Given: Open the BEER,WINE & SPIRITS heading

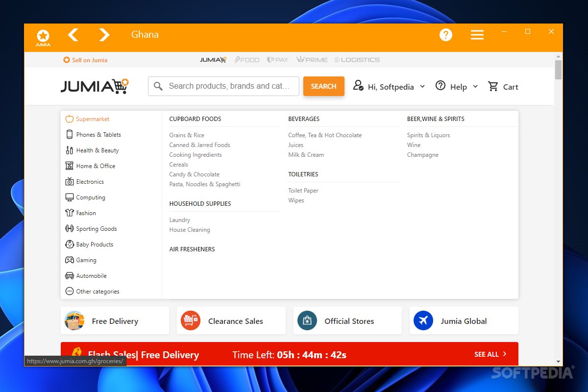Looking at the screenshot, I should (436, 119).
